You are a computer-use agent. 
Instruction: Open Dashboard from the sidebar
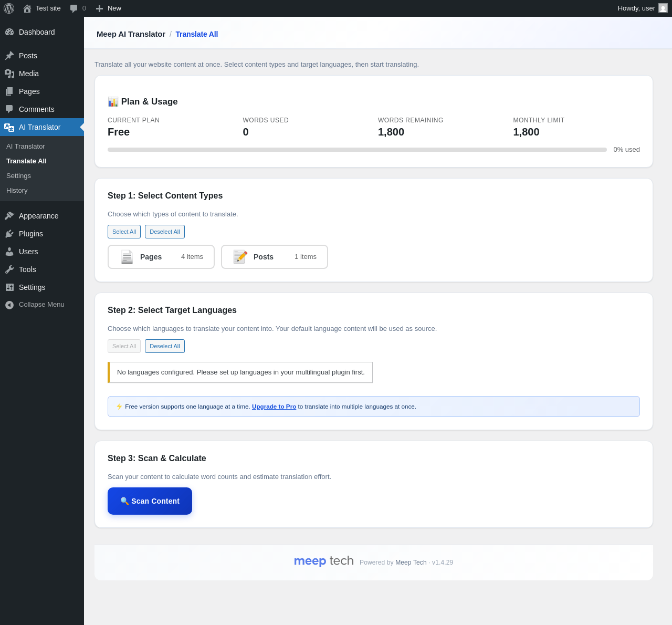tap(37, 32)
